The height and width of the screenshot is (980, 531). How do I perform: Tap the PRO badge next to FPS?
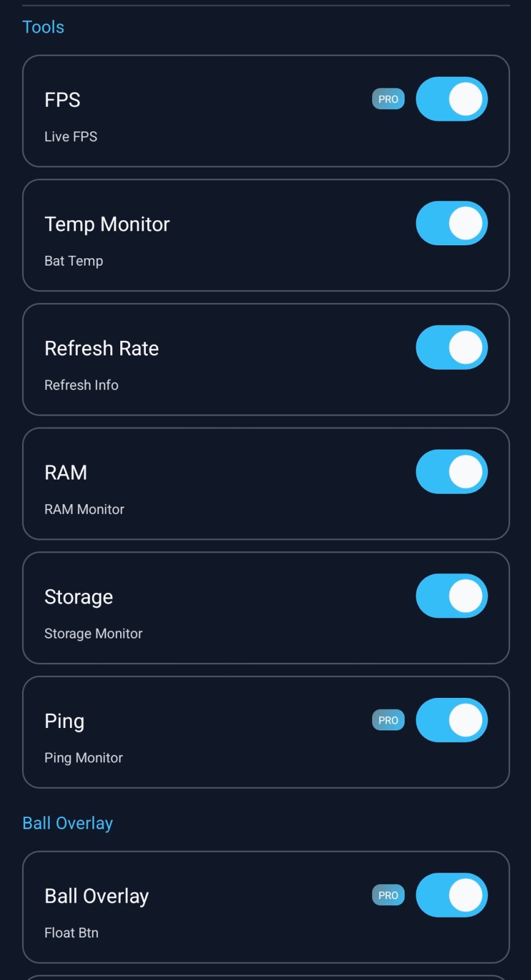pyautogui.click(x=388, y=99)
